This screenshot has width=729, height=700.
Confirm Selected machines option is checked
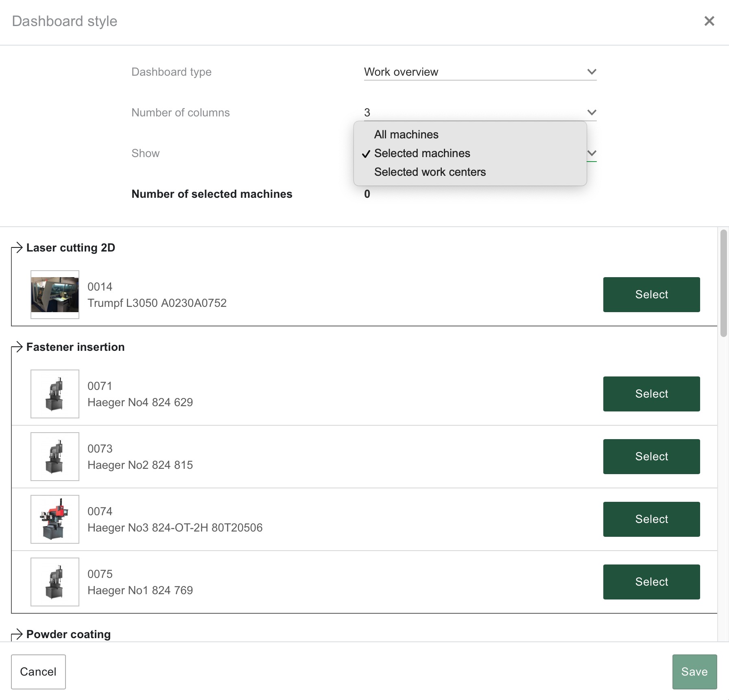pos(422,153)
